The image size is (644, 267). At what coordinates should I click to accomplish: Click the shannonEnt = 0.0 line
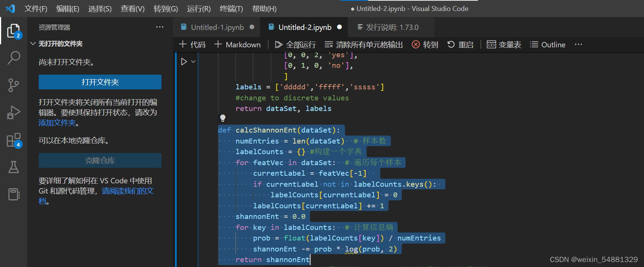(x=270, y=217)
